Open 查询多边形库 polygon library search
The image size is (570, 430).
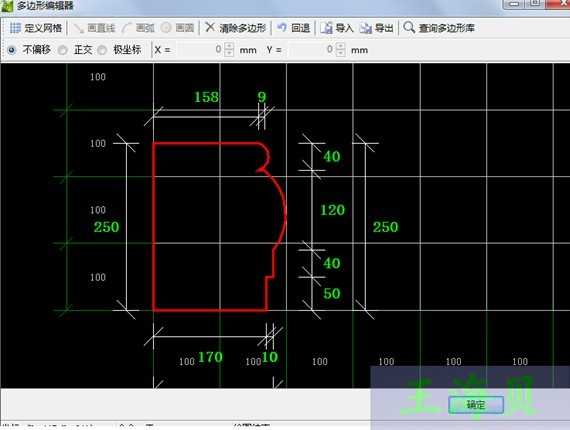coord(439,28)
